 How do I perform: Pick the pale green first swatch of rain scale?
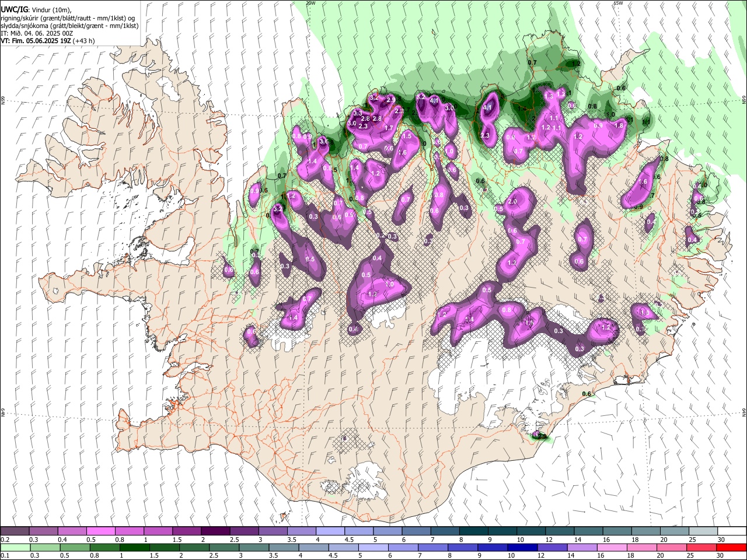point(15,547)
